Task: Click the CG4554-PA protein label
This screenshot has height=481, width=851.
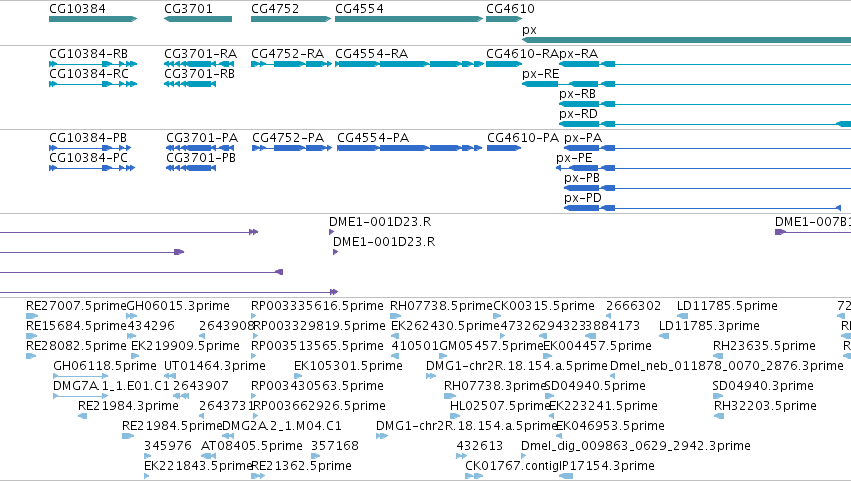Action: [x=373, y=138]
